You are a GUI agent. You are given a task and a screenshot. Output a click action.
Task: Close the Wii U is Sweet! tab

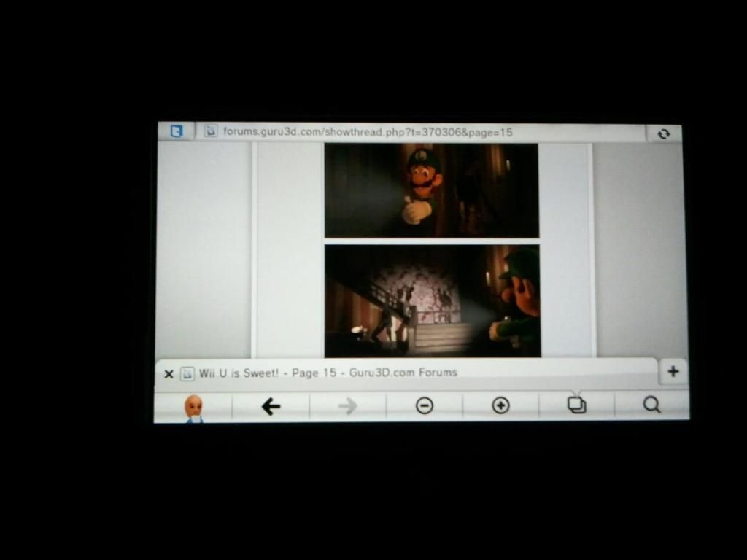click(169, 374)
